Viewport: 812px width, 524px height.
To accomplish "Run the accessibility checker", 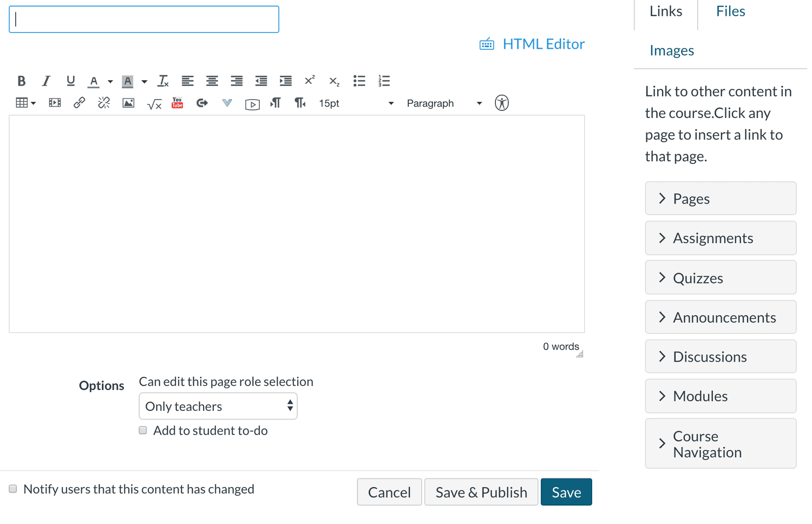I will coord(502,103).
